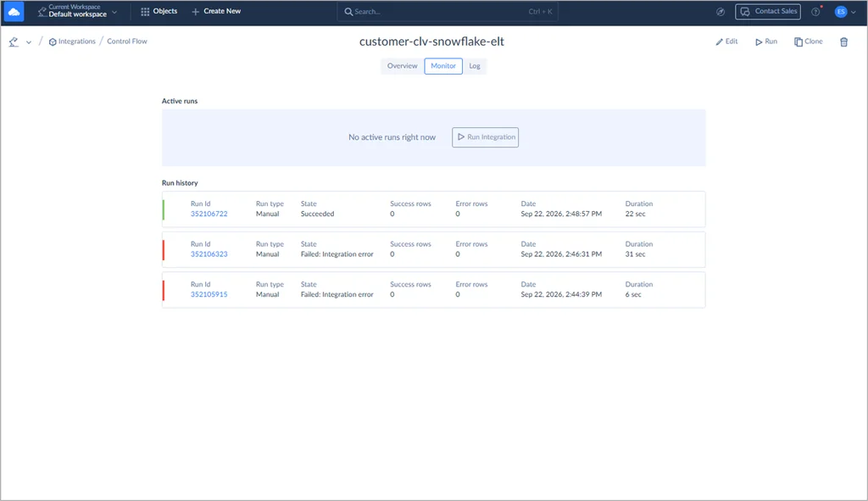Click the 6 sec duration value
The width and height of the screenshot is (868, 501).
(x=632, y=294)
